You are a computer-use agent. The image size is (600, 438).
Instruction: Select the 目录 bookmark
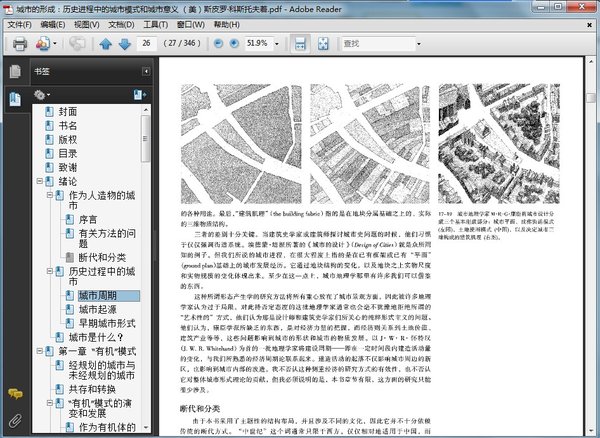tap(68, 153)
